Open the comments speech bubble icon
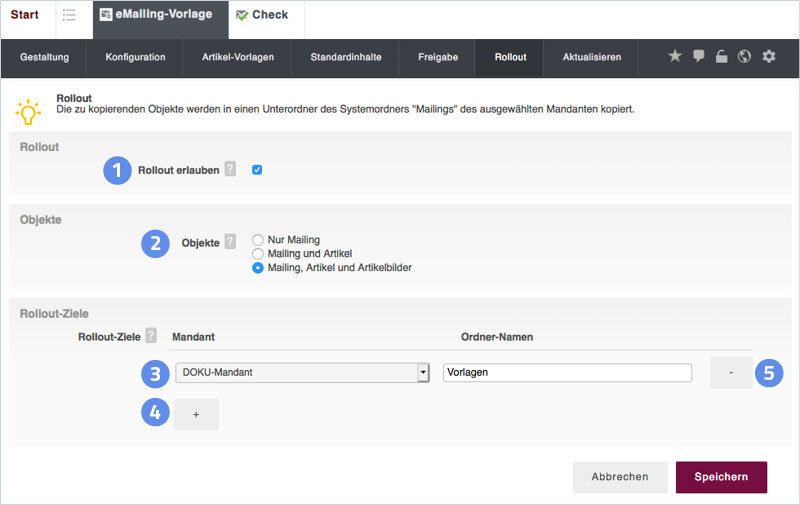 699,57
